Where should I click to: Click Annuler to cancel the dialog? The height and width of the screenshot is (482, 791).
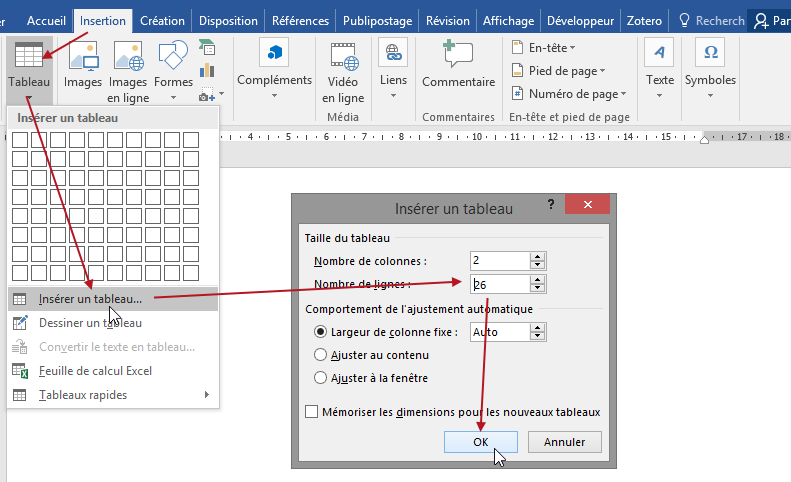(x=564, y=442)
